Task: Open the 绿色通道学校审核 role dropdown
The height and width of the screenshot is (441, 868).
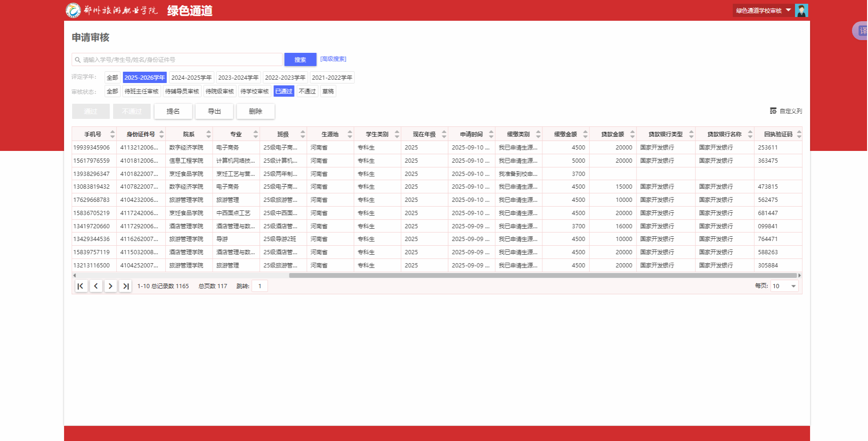Action: tap(763, 10)
